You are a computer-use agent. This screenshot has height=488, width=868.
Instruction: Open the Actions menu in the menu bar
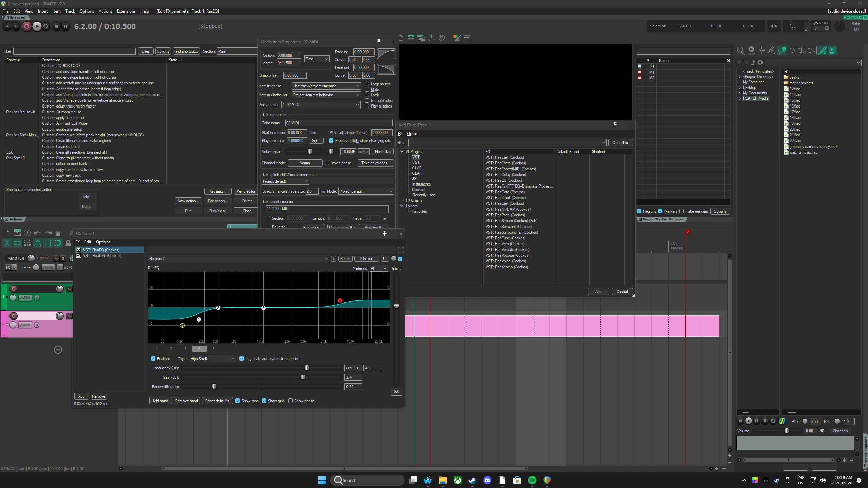click(105, 11)
